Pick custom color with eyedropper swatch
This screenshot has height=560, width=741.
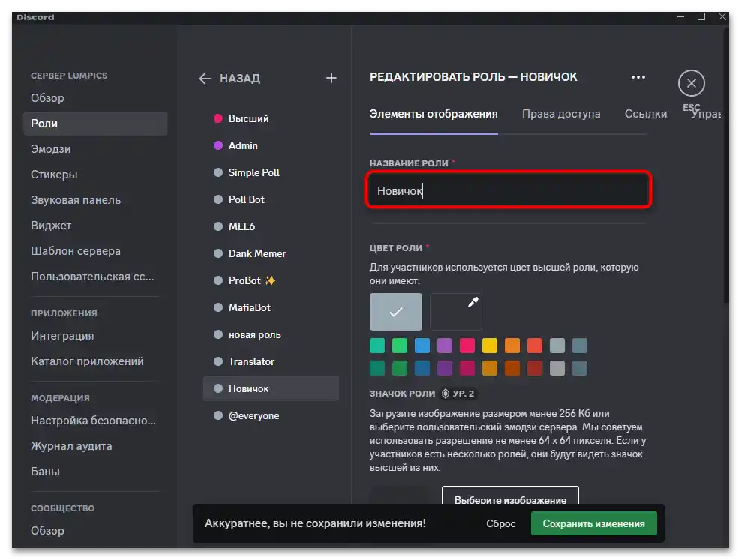[x=456, y=312]
